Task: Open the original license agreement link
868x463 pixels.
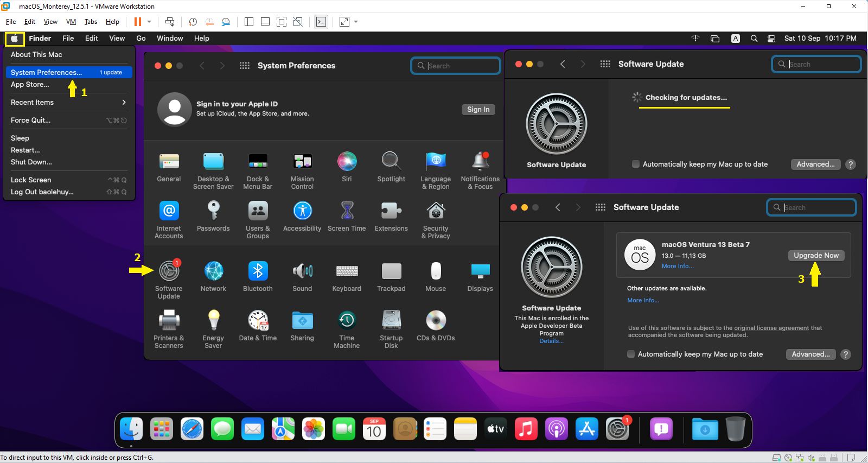Action: point(771,328)
